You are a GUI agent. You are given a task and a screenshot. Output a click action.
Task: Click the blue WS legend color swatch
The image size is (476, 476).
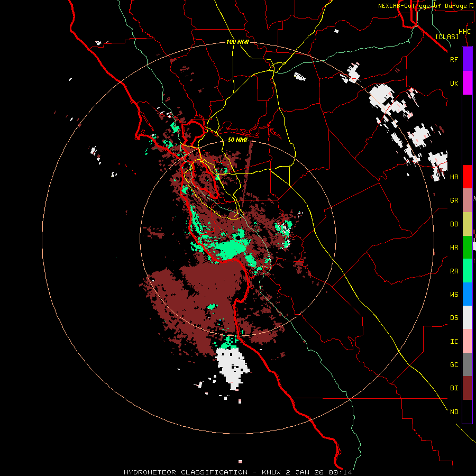(467, 294)
